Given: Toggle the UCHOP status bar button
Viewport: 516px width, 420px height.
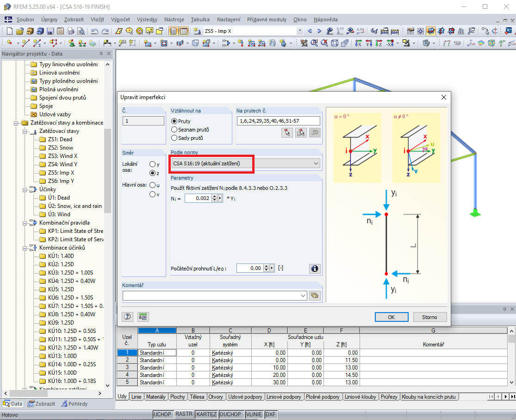Looking at the screenshot, I should click(162, 414).
